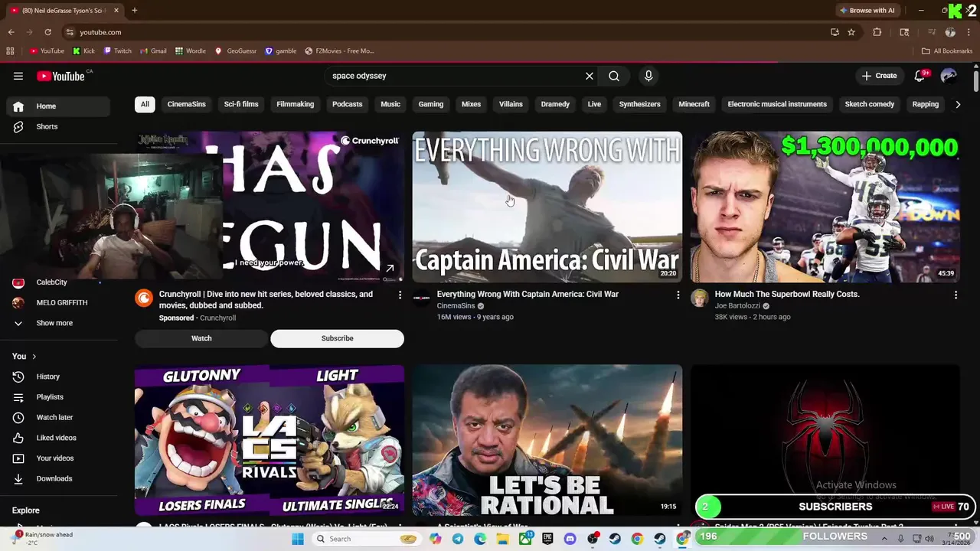Image resolution: width=980 pixels, height=551 pixels.
Task: Select the CinemaSins filter chip
Action: (x=187, y=104)
